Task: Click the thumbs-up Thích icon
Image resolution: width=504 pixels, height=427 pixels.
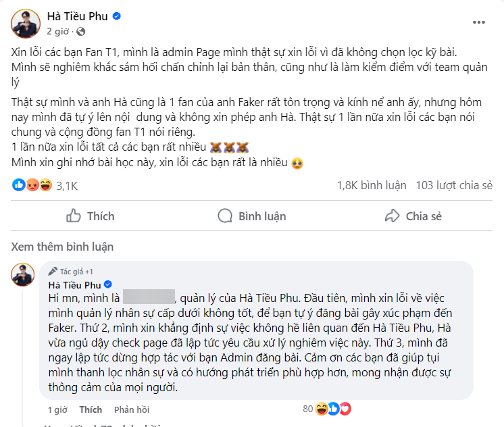Action: tap(73, 216)
